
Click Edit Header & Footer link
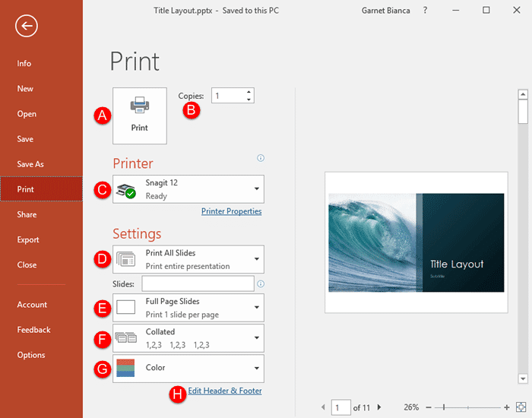coord(225,391)
